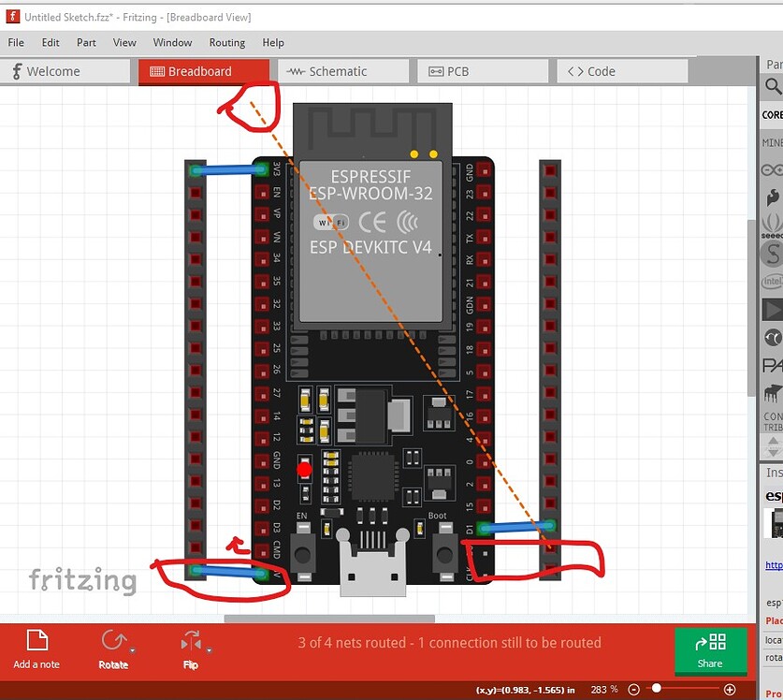The height and width of the screenshot is (700, 783).
Task: Click the zoom out minus icon
Action: tap(634, 690)
